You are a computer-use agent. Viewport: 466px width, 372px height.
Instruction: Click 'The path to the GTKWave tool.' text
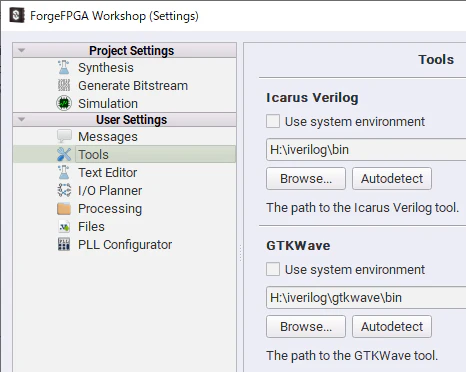click(352, 356)
